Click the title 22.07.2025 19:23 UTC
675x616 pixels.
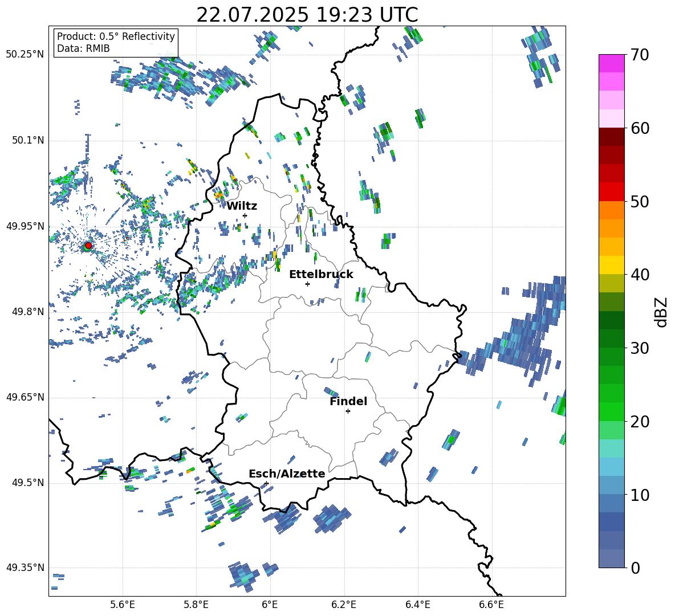[307, 15]
